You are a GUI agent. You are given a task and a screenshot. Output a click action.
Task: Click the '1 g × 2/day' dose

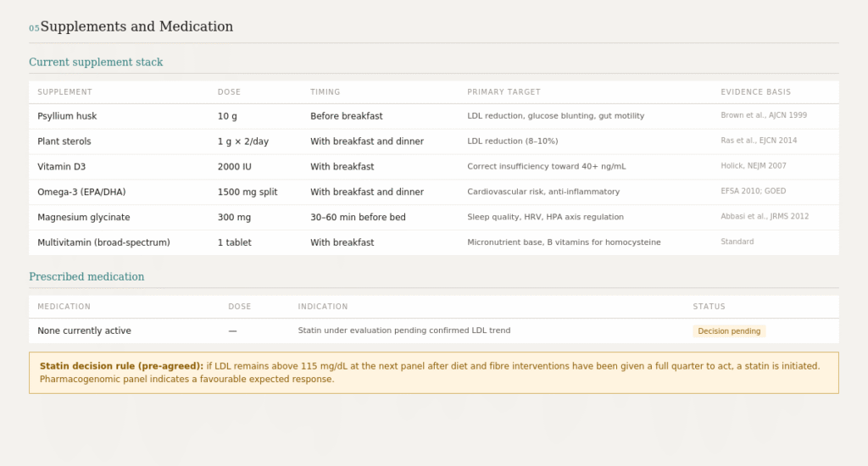[x=243, y=141]
